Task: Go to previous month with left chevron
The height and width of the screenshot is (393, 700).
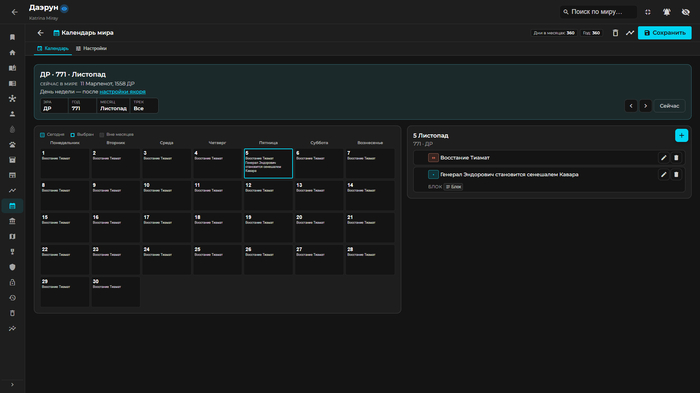Action: click(x=631, y=106)
